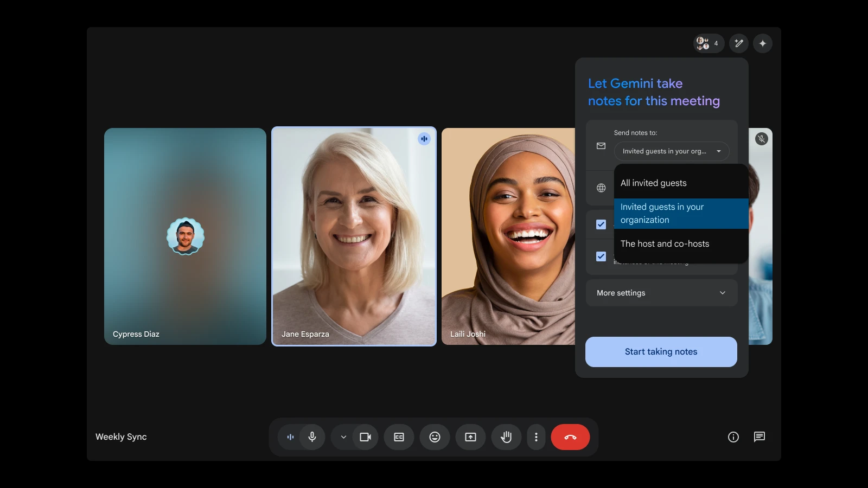This screenshot has width=868, height=488.
Task: Click speaking indicator on Jane Esparza tile
Action: point(424,139)
